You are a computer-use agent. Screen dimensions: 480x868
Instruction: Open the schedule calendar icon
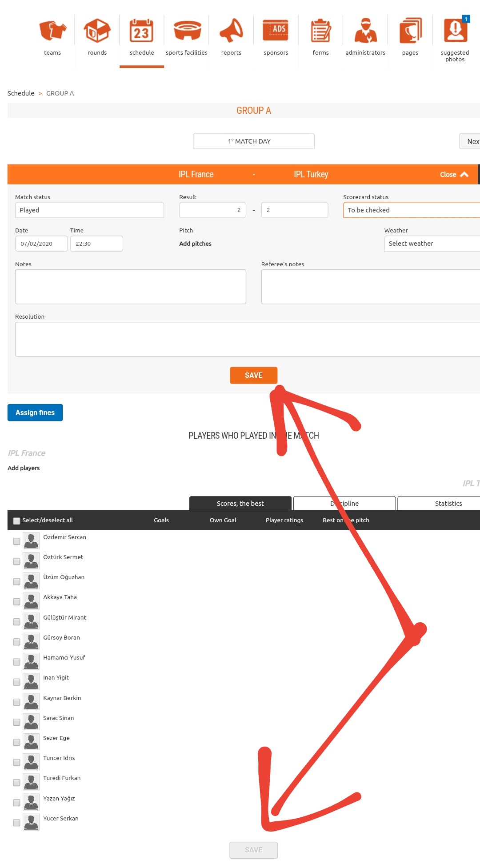point(142,31)
